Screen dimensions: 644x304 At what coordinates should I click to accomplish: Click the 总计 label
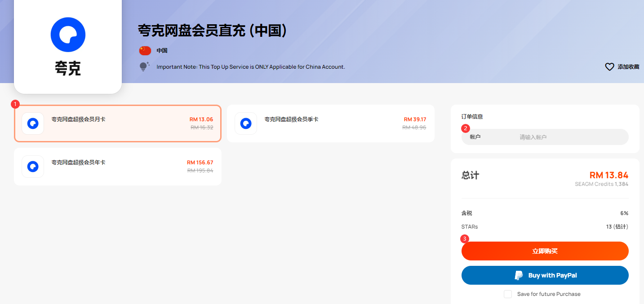click(470, 176)
